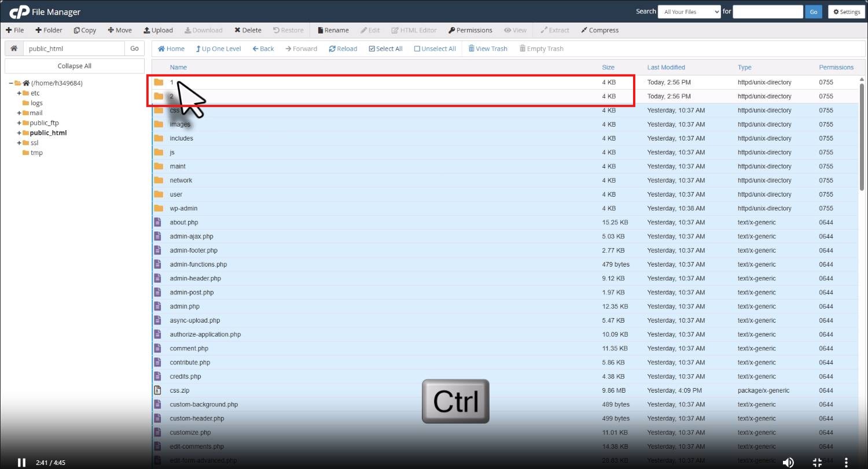Image resolution: width=868 pixels, height=469 pixels.
Task: Sort by the Size column header
Action: pyautogui.click(x=608, y=68)
